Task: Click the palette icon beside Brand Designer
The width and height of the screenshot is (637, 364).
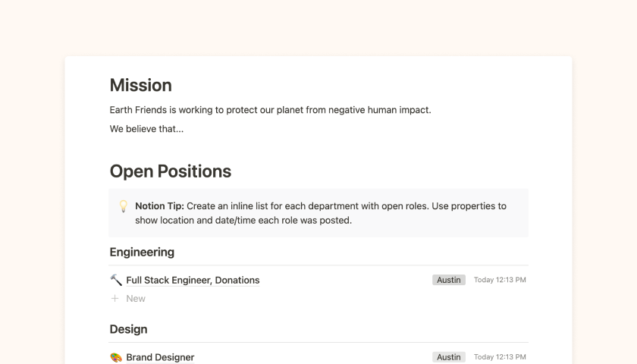Action: pyautogui.click(x=116, y=357)
